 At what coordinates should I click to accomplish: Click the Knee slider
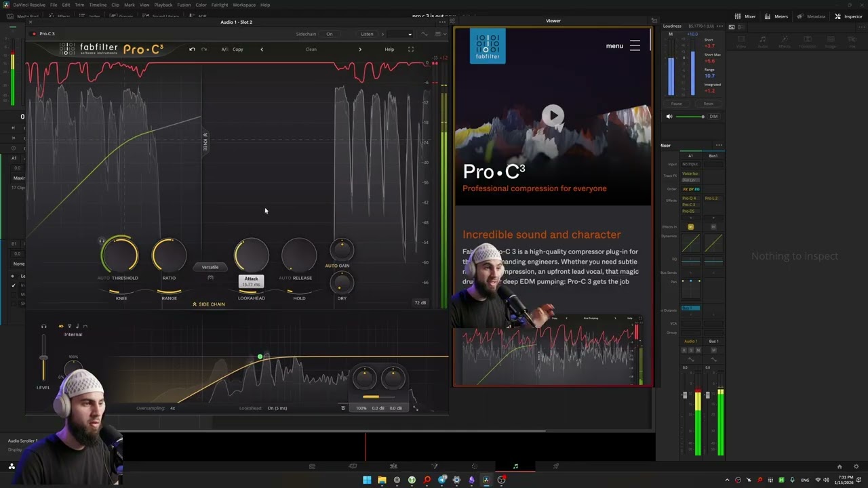point(121,292)
